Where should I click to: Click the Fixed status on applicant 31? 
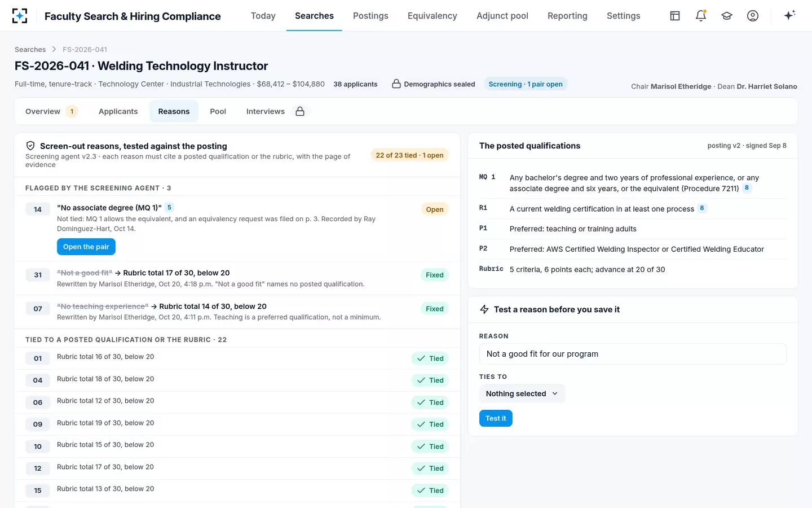435,275
